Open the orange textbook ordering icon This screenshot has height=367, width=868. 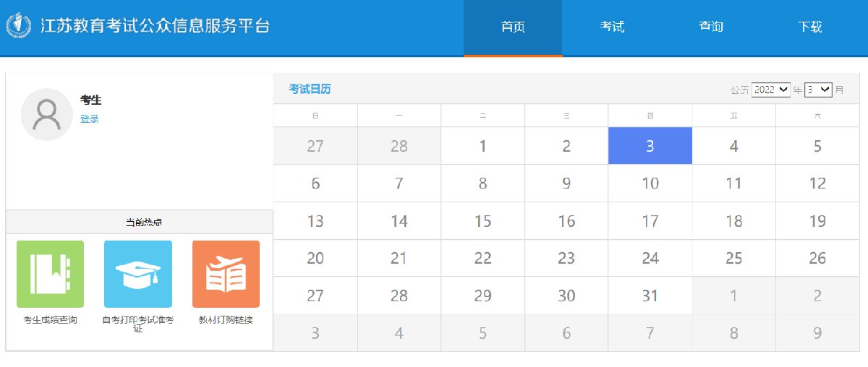click(x=226, y=274)
